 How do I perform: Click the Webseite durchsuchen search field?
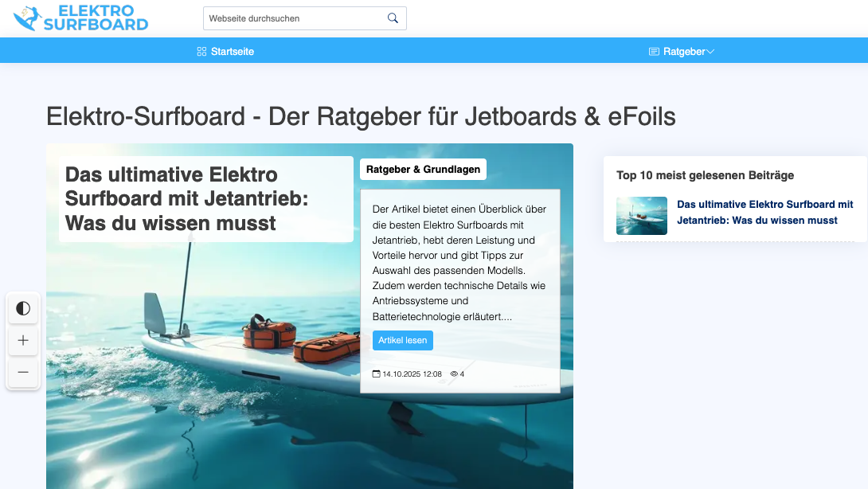click(x=295, y=18)
